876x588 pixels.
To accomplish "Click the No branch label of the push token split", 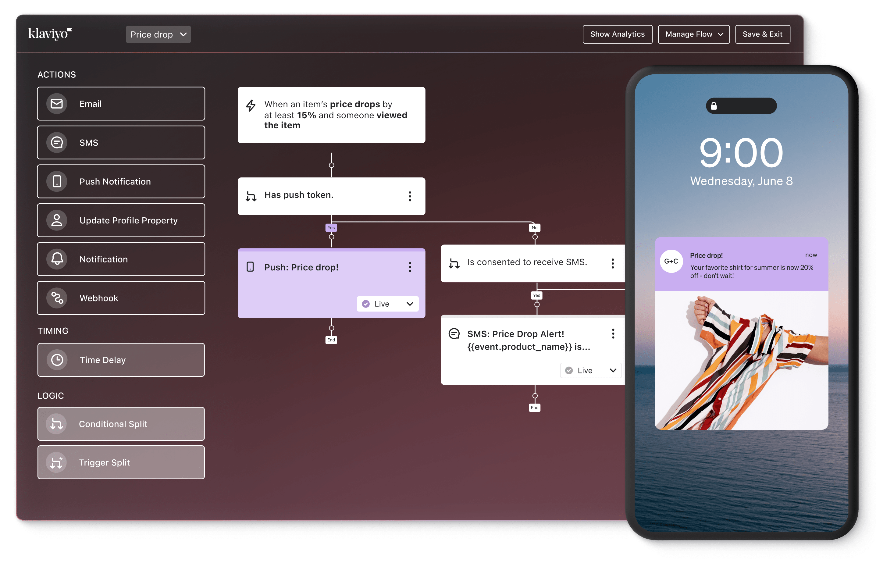I will (x=534, y=228).
